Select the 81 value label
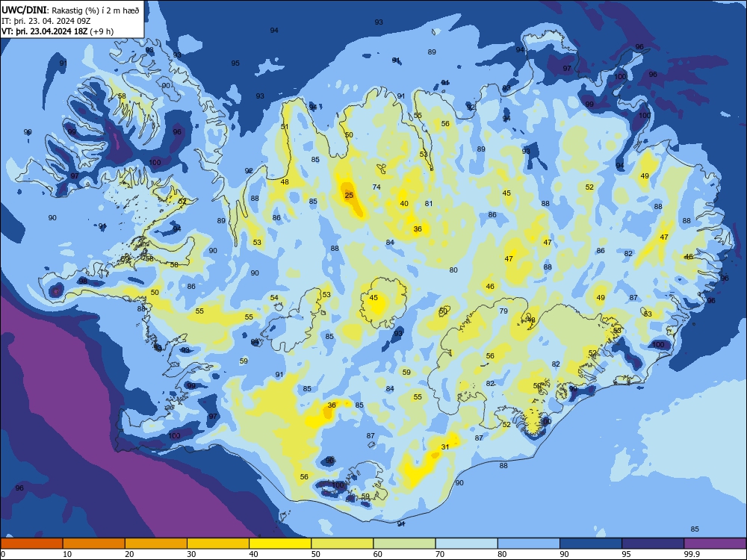This screenshot has height=560, width=747. pos(429,203)
